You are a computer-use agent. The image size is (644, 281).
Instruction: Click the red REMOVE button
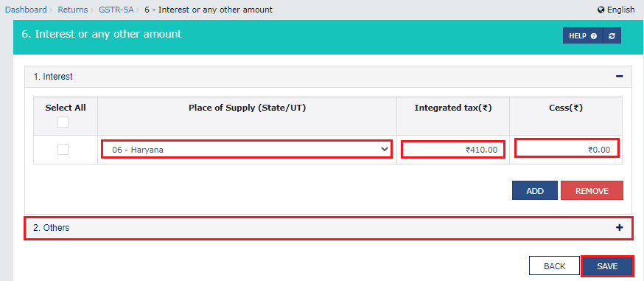(x=592, y=190)
